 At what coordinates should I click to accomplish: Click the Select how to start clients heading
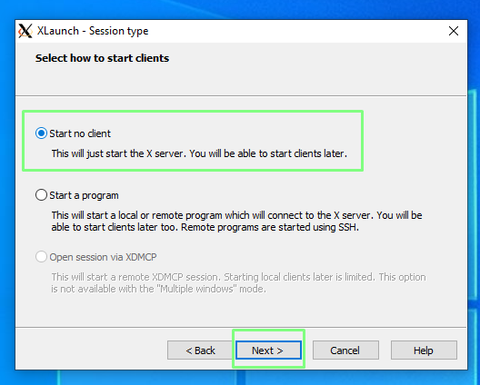(x=102, y=58)
